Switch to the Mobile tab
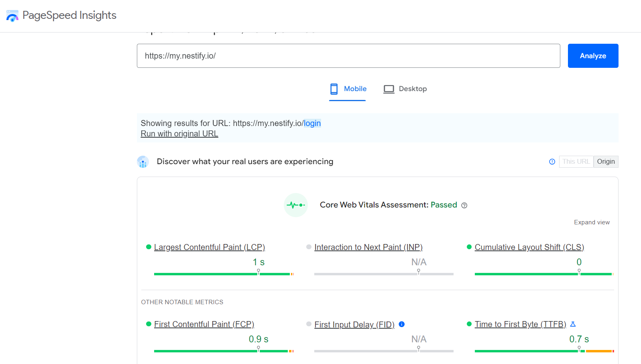Image resolution: width=641 pixels, height=364 pixels. coord(348,89)
